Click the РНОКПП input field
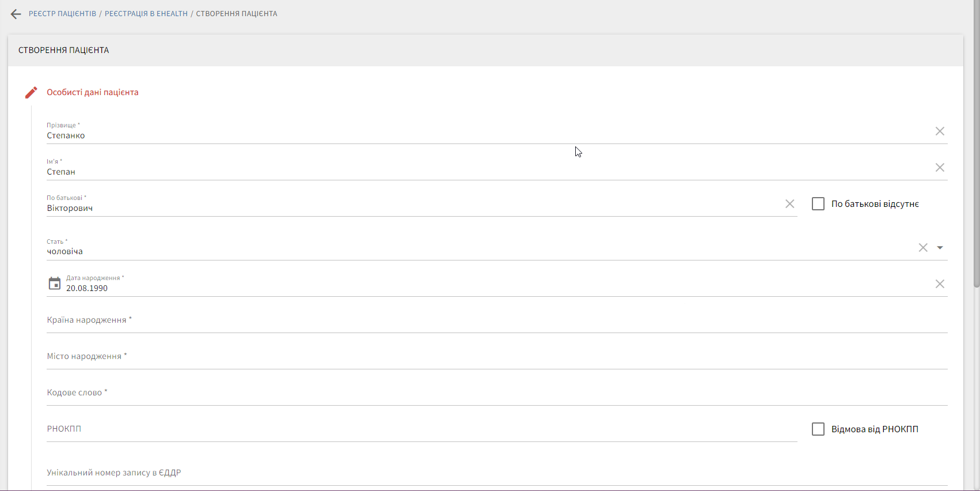Screen dimensions: 980x491 tap(420, 429)
